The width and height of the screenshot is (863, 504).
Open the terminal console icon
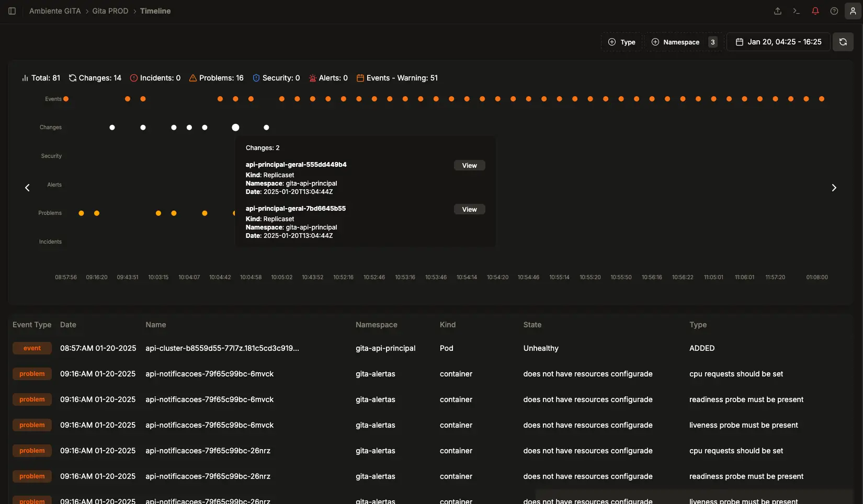tap(797, 11)
